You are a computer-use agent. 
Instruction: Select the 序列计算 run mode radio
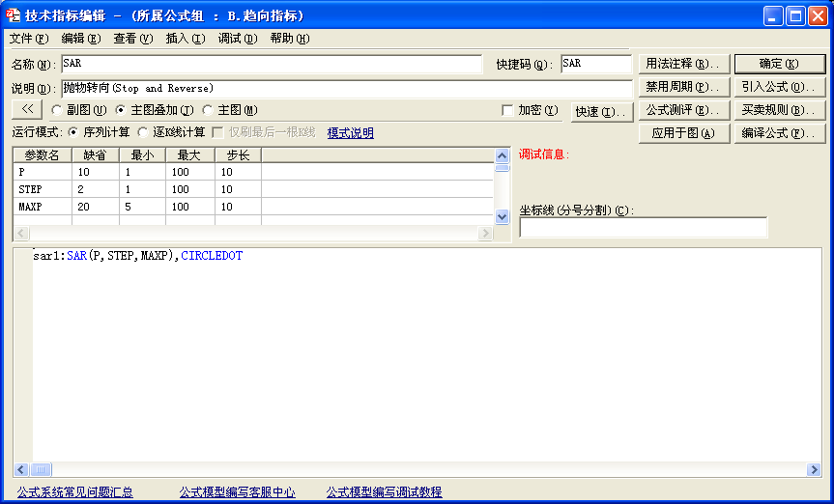(73, 132)
